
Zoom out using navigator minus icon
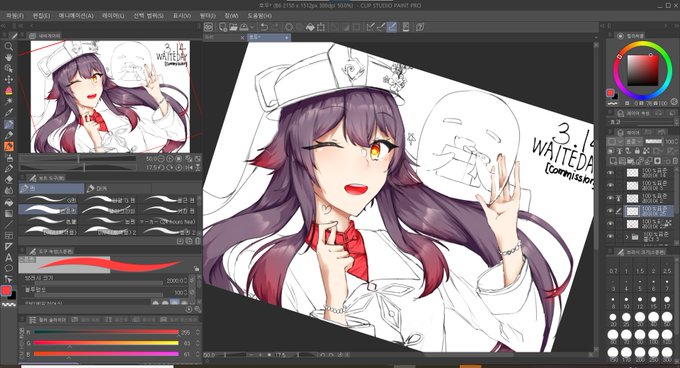tap(161, 159)
